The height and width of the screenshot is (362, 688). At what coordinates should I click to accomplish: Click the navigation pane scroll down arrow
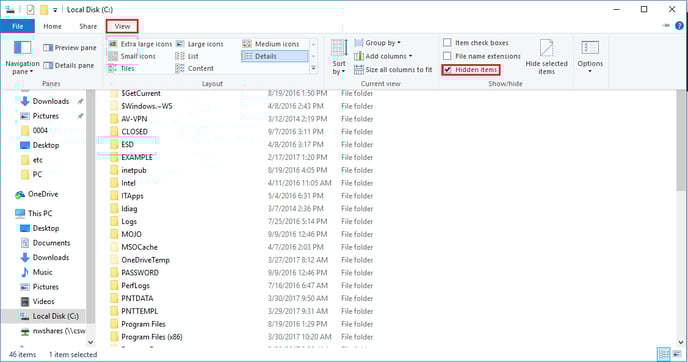pos(90,342)
